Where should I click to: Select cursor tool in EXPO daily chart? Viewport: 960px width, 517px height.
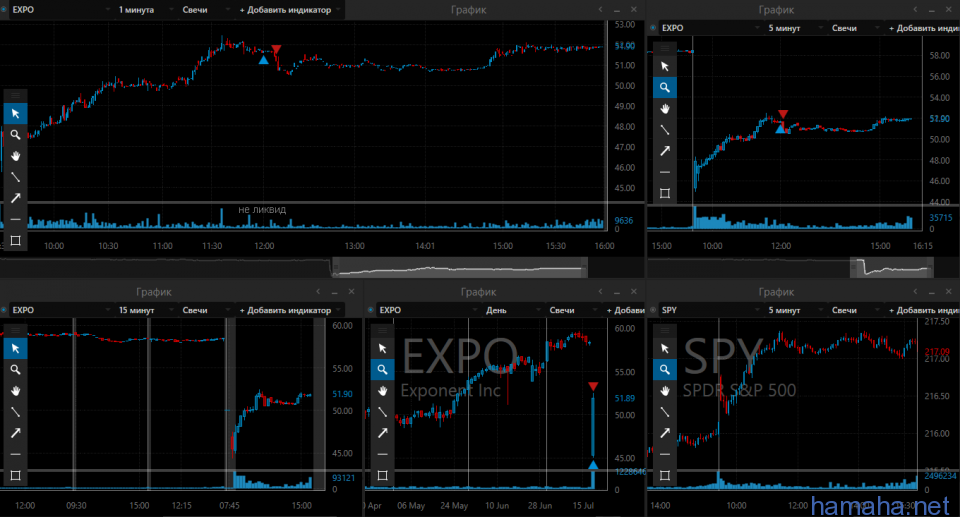tap(383, 349)
